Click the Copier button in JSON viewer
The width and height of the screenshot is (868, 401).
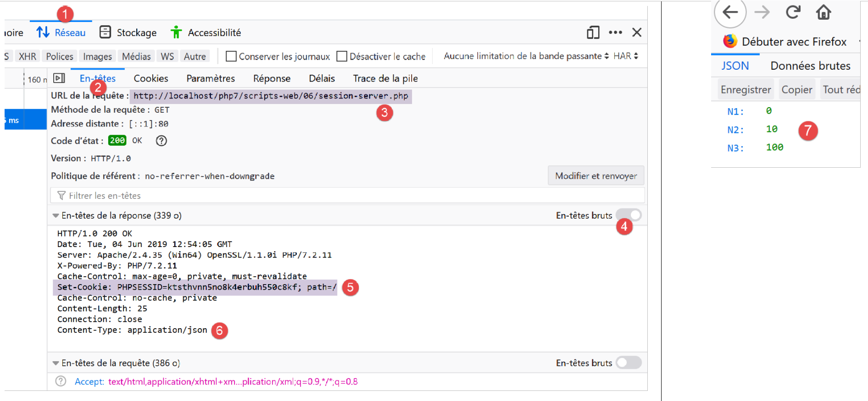point(796,90)
